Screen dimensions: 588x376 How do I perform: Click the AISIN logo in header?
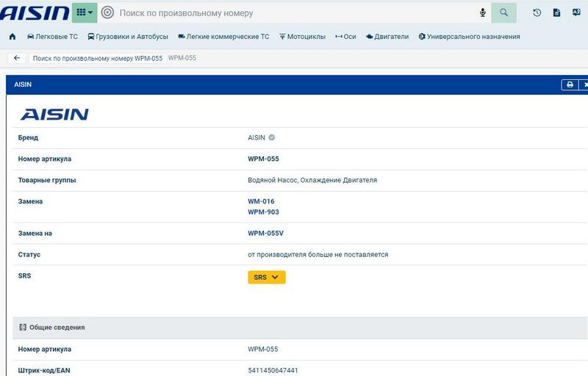35,12
